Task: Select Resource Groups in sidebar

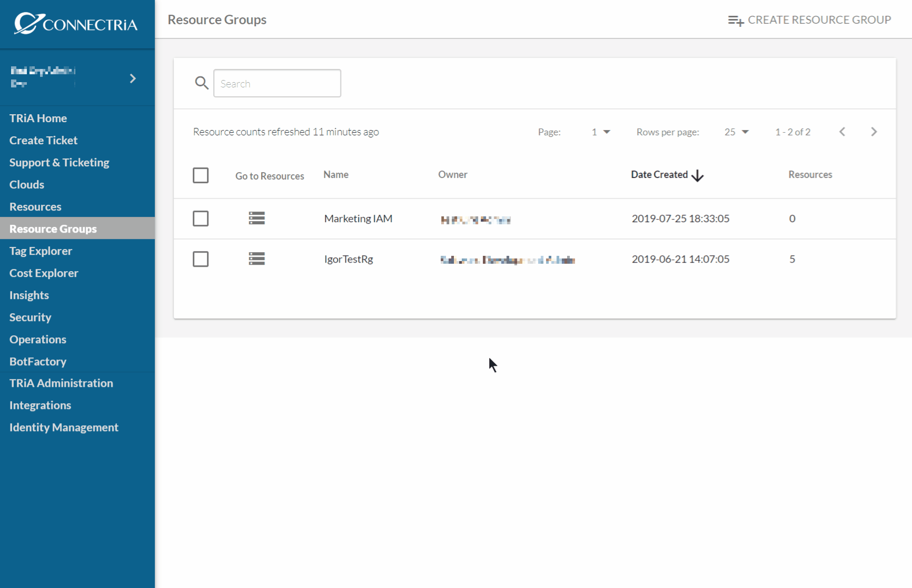Action: [x=77, y=228]
